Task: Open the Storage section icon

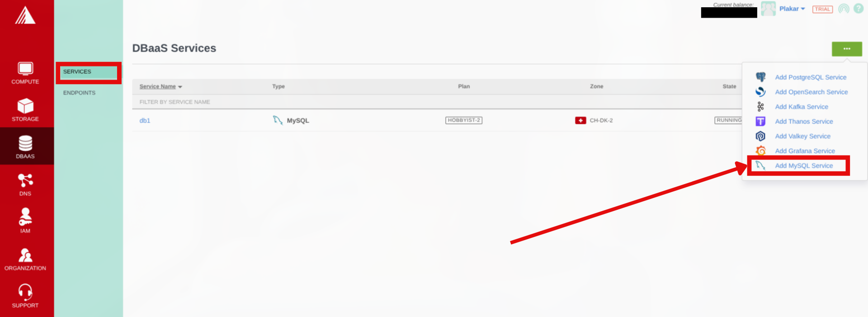Action: [25, 106]
